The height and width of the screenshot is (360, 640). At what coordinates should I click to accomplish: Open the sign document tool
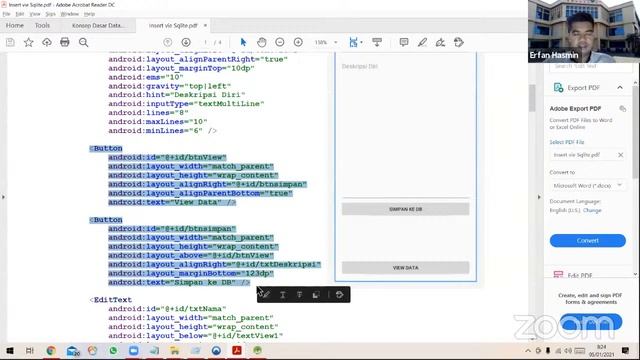click(440, 42)
